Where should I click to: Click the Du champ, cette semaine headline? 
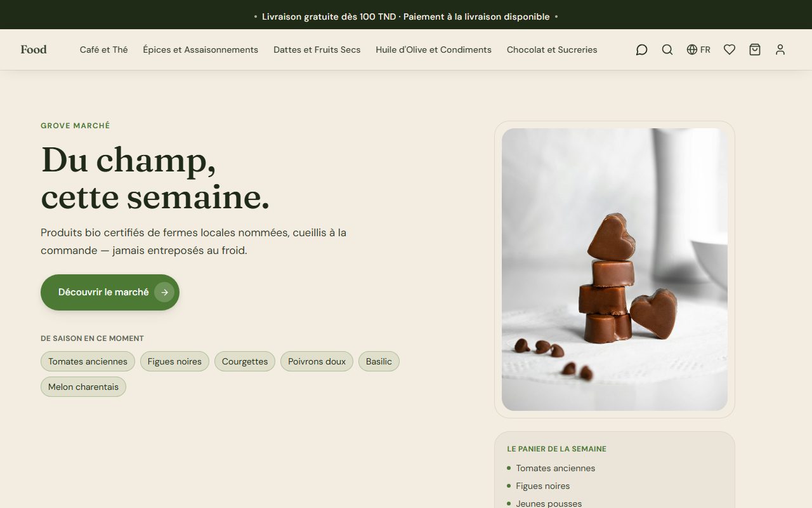click(155, 178)
